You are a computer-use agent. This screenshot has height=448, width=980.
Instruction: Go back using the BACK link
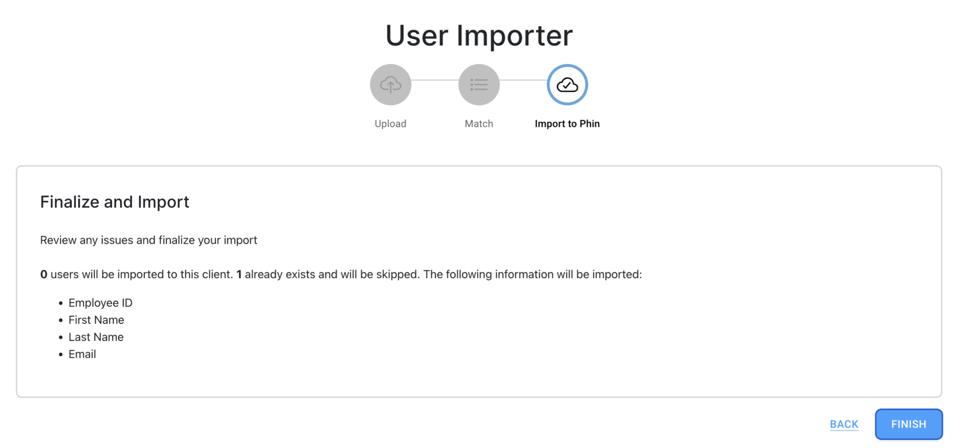point(844,424)
